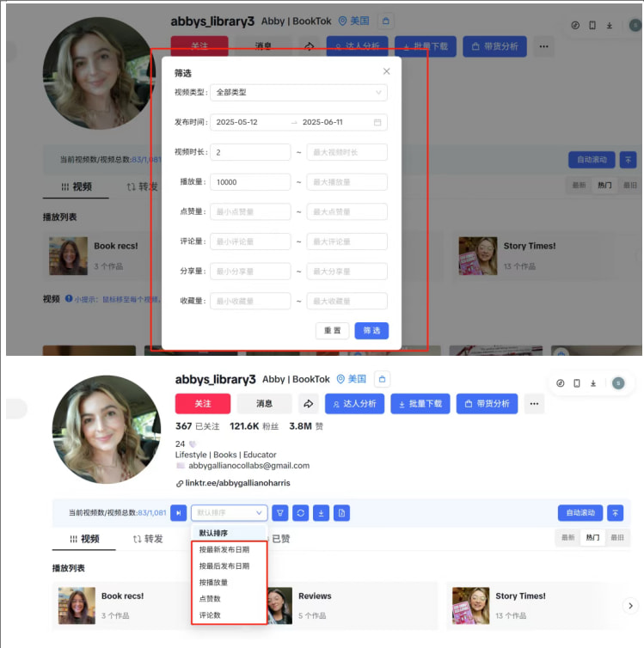
Task: Click the circular refresh icon in the lower video toolbar
Action: [301, 513]
